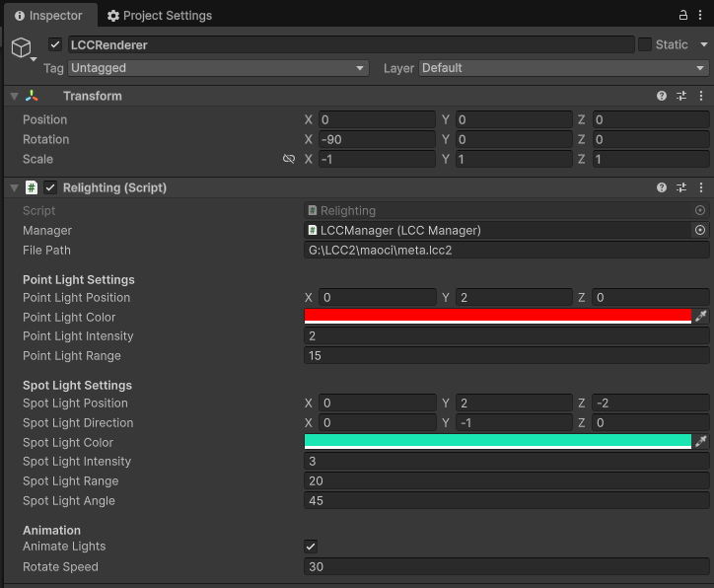Image resolution: width=714 pixels, height=588 pixels.
Task: Click the Spot Light Position Z field
Action: (651, 404)
